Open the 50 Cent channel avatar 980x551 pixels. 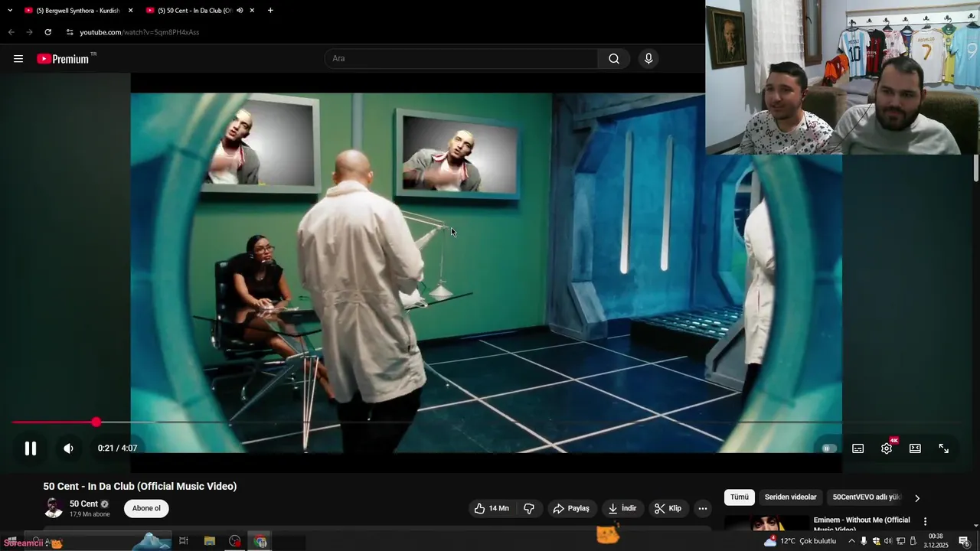click(54, 508)
